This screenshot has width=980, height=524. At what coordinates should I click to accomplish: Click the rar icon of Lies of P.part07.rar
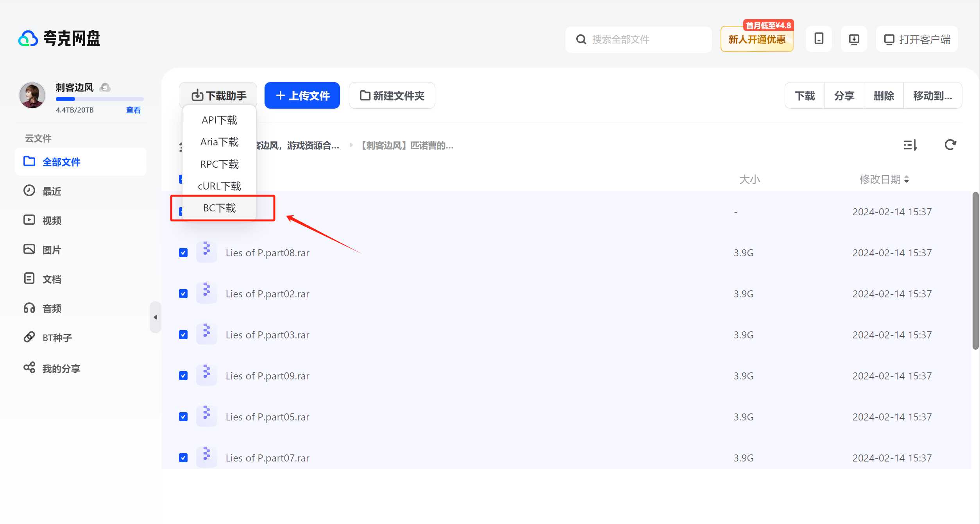tap(206, 457)
